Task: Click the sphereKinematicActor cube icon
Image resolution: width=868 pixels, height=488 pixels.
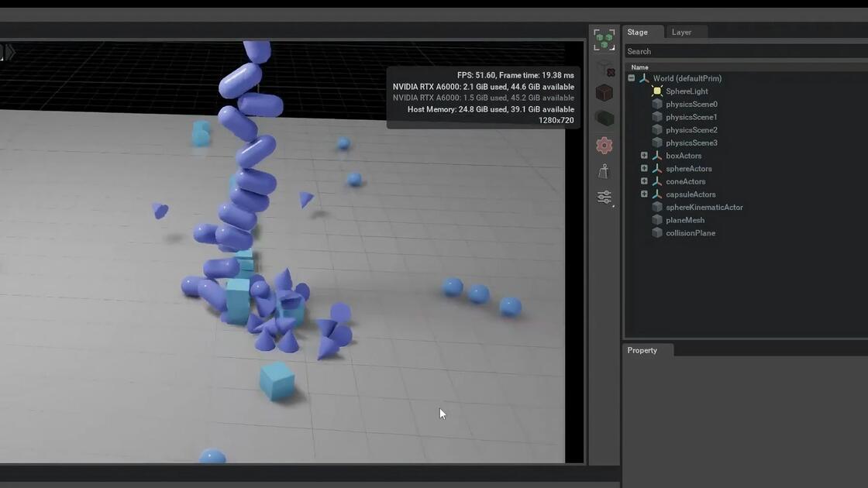Action: pos(657,207)
